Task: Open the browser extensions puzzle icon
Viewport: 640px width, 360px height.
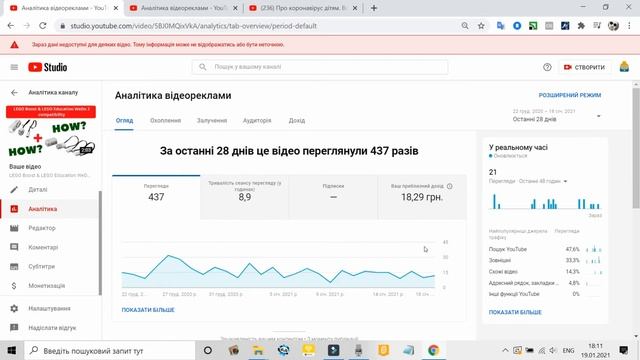Action: point(581,26)
